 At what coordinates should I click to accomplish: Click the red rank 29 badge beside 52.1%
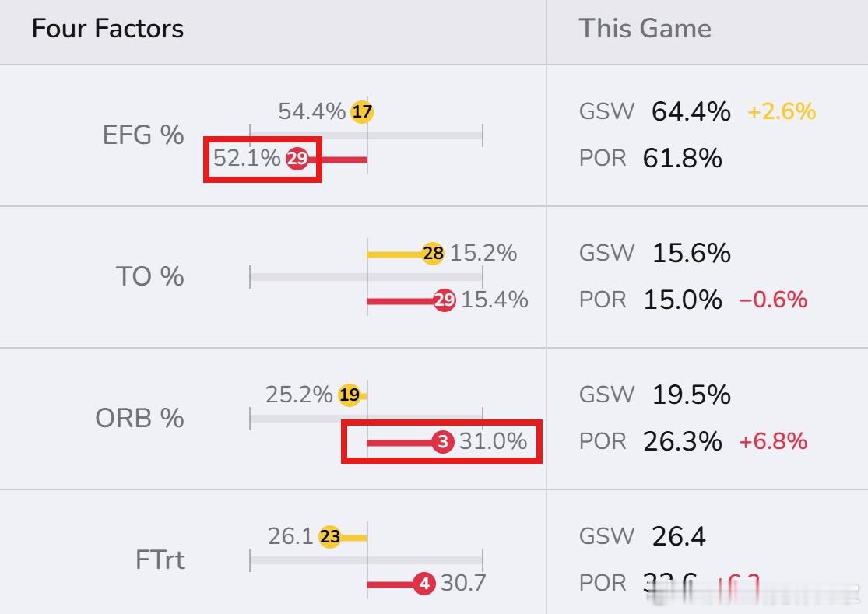(297, 159)
